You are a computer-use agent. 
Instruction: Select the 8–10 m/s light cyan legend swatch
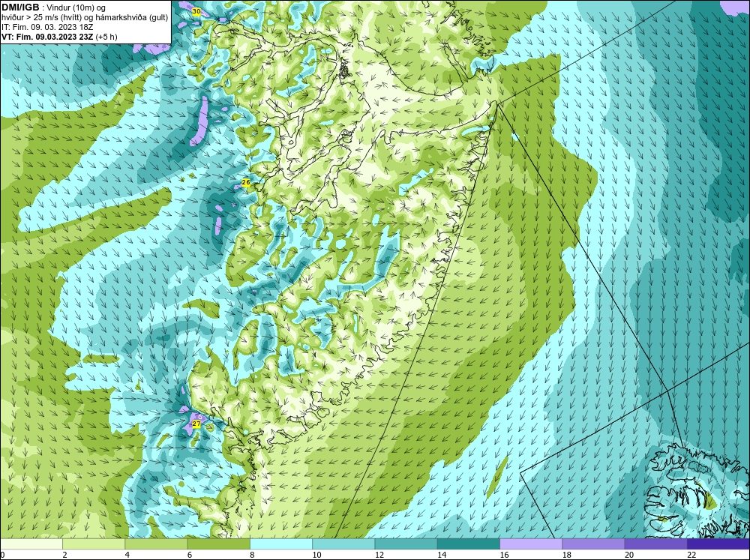281,544
